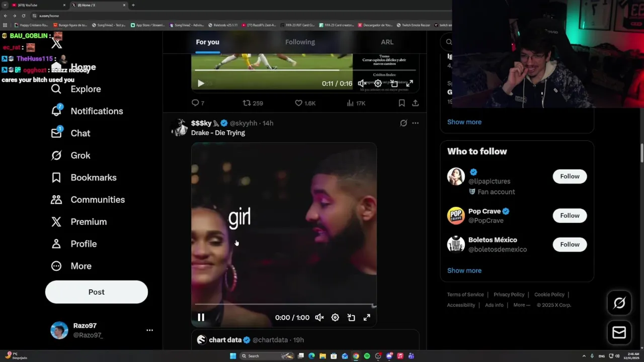This screenshot has height=362, width=644.
Task: Click the X search magnifier icon
Action: pyautogui.click(x=449, y=42)
